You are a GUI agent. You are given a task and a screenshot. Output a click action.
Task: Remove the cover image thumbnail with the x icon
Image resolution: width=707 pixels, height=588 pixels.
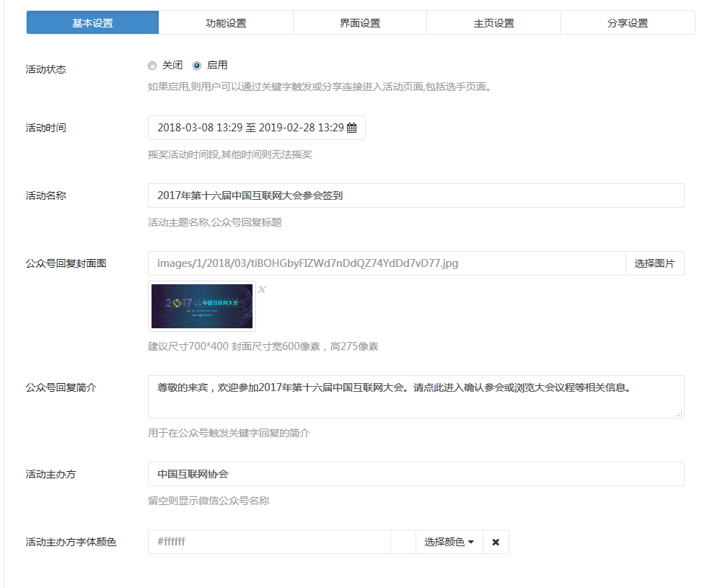point(263,290)
